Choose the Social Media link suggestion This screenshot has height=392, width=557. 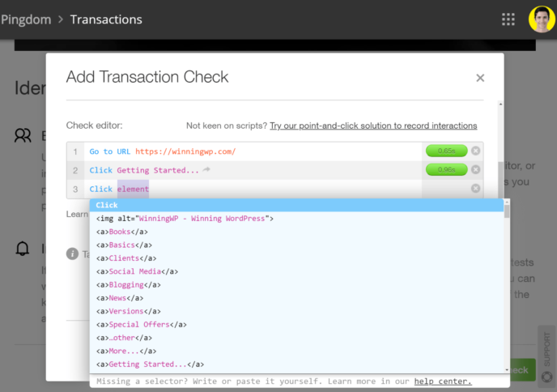pyautogui.click(x=296, y=271)
